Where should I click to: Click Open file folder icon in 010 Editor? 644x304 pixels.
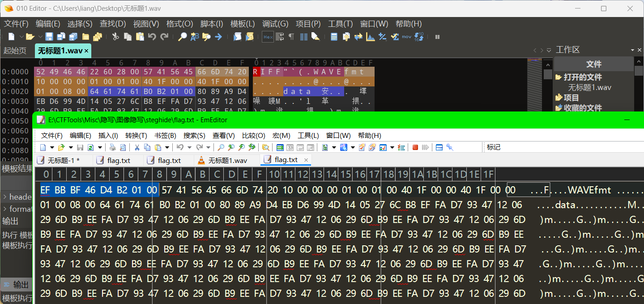pos(30,37)
